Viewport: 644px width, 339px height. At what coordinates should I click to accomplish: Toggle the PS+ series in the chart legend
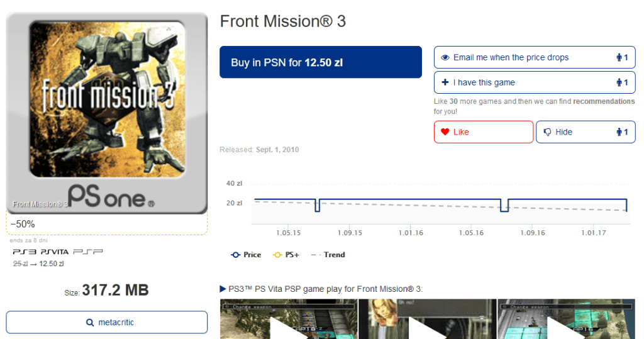(286, 255)
